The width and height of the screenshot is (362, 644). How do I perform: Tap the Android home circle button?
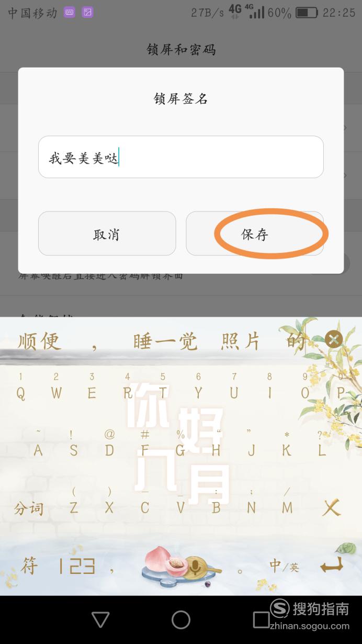point(181,620)
